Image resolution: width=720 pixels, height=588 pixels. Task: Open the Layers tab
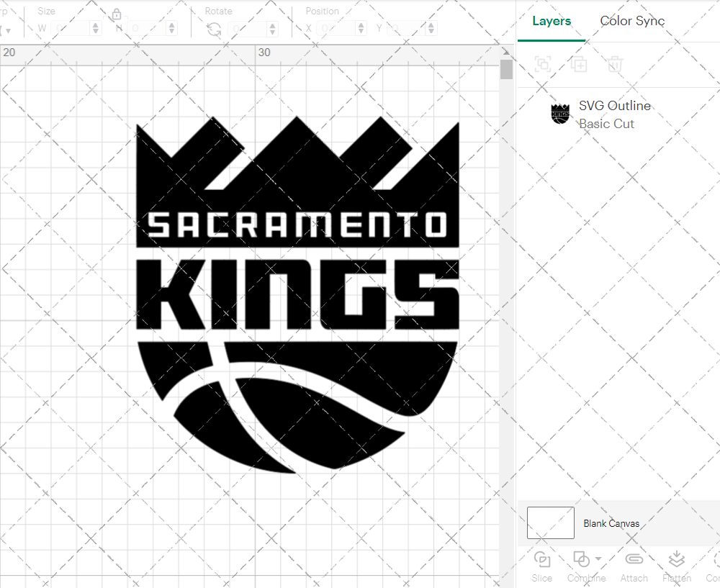[551, 21]
